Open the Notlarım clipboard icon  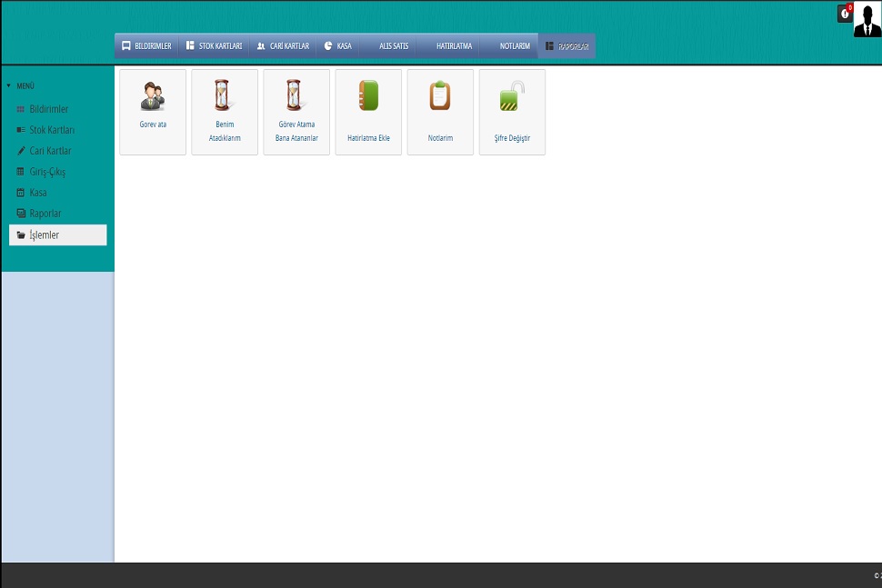click(x=440, y=95)
